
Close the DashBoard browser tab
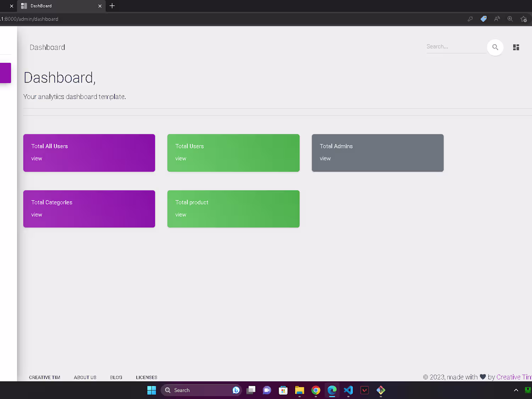pyautogui.click(x=100, y=6)
